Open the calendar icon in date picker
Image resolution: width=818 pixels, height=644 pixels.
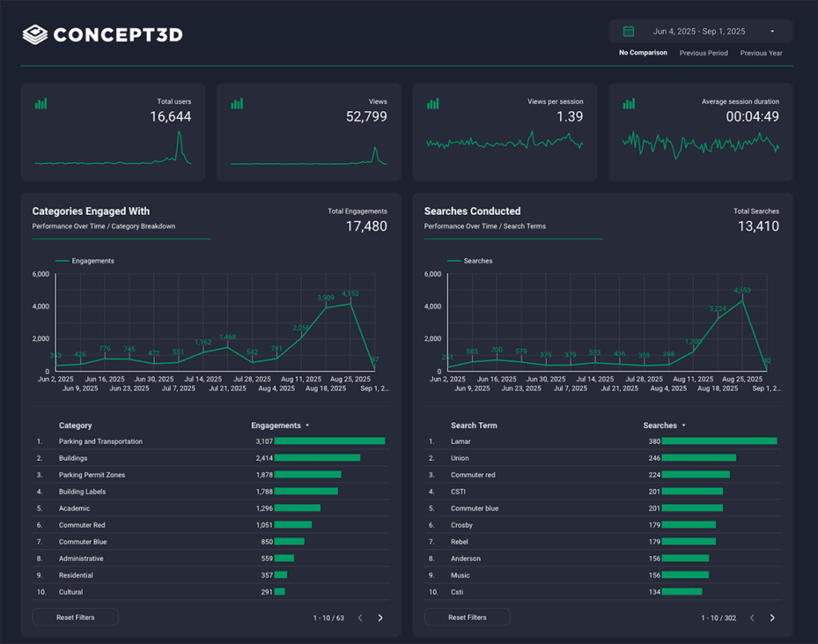click(628, 31)
